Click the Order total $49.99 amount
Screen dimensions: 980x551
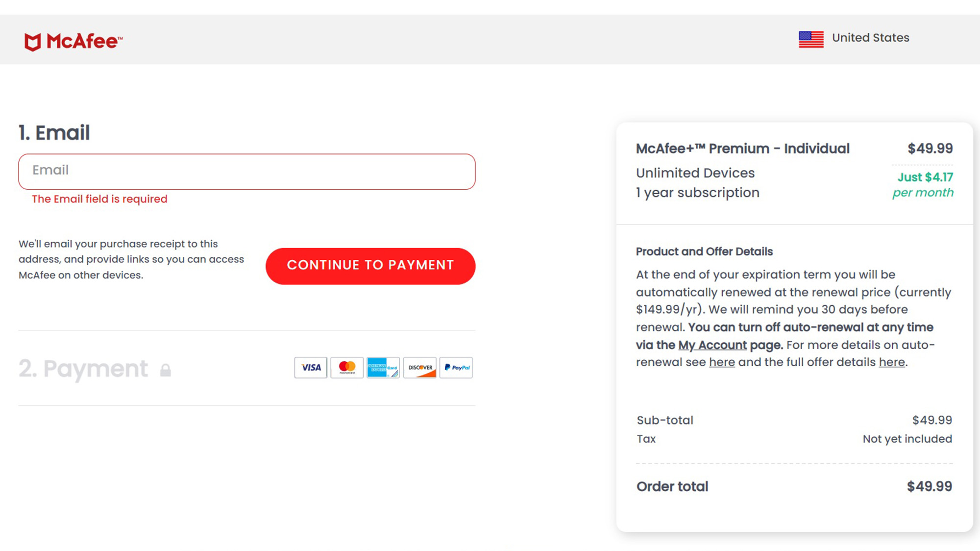[x=929, y=486]
